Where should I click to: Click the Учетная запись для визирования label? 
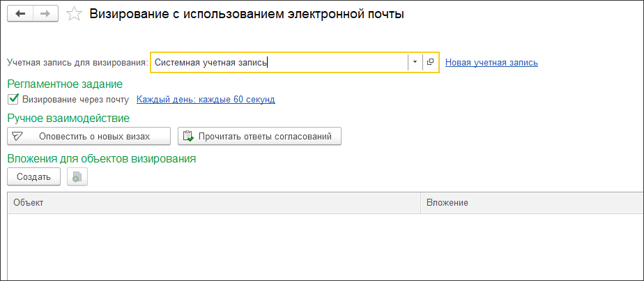coord(77,62)
